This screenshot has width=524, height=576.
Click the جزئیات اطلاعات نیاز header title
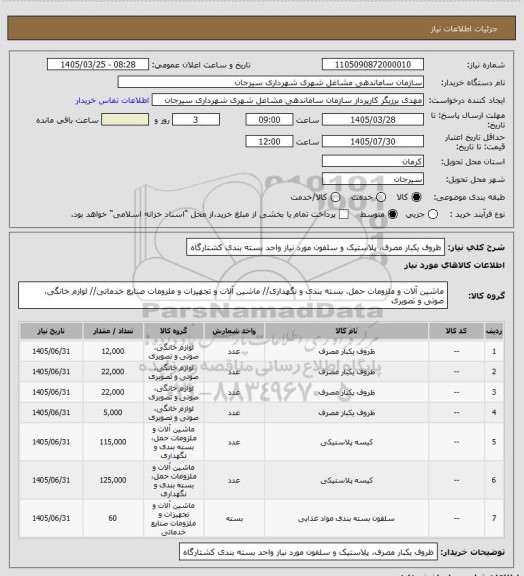click(x=464, y=29)
